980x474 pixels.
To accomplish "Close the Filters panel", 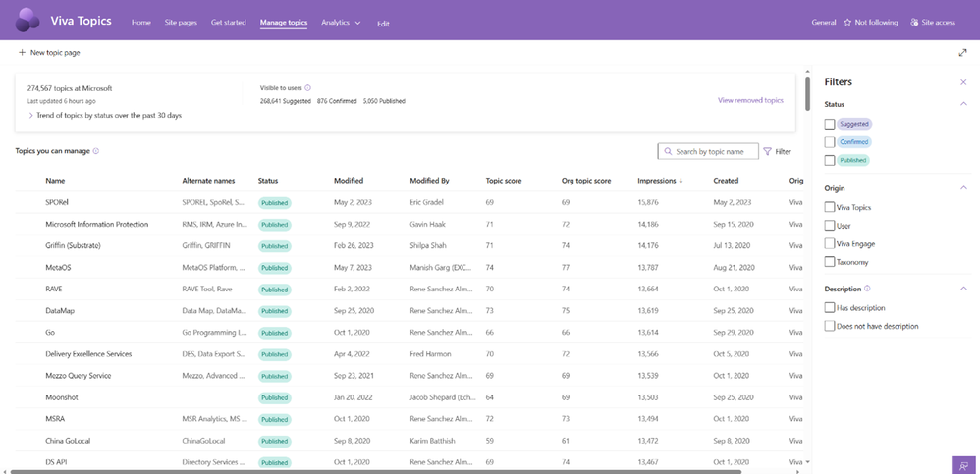I will pyautogui.click(x=963, y=82).
